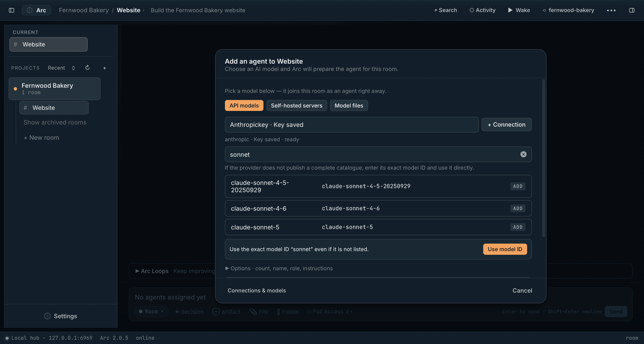The width and height of the screenshot is (644, 344).
Task: Click Arc 2.0.5 version text
Action: tap(114, 338)
